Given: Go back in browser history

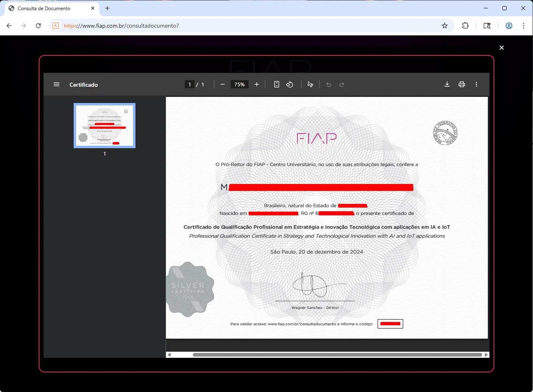Looking at the screenshot, I should point(9,26).
